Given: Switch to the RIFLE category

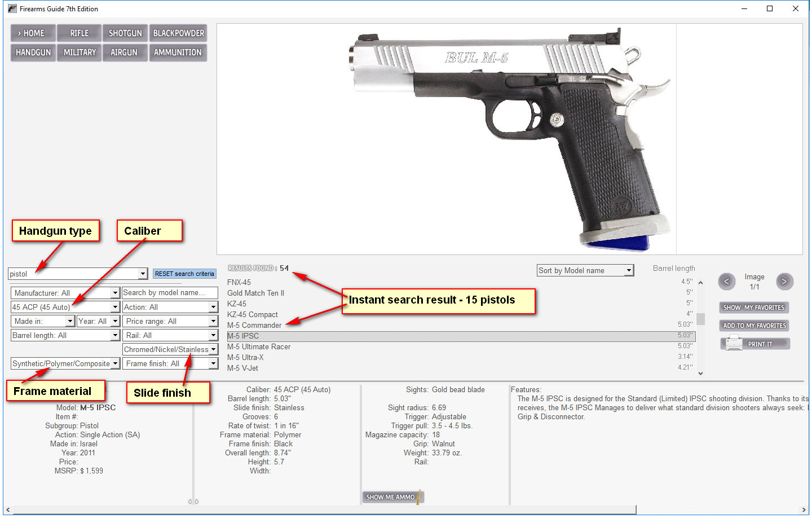Looking at the screenshot, I should (79, 33).
